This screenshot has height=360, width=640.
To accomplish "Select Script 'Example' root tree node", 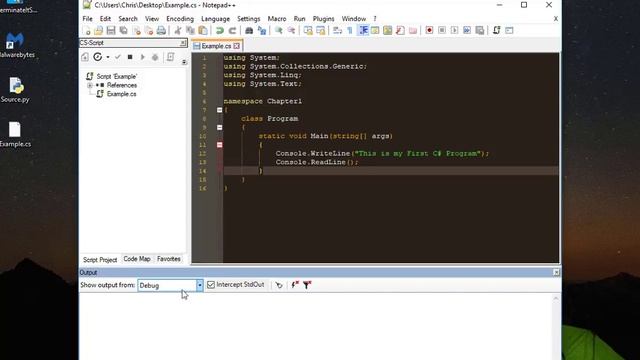I will click(117, 76).
